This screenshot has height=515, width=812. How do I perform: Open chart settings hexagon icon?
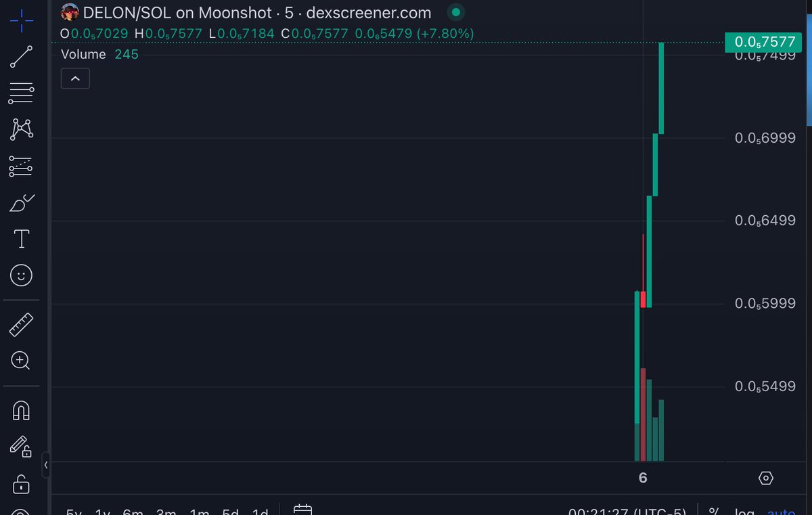pyautogui.click(x=765, y=478)
